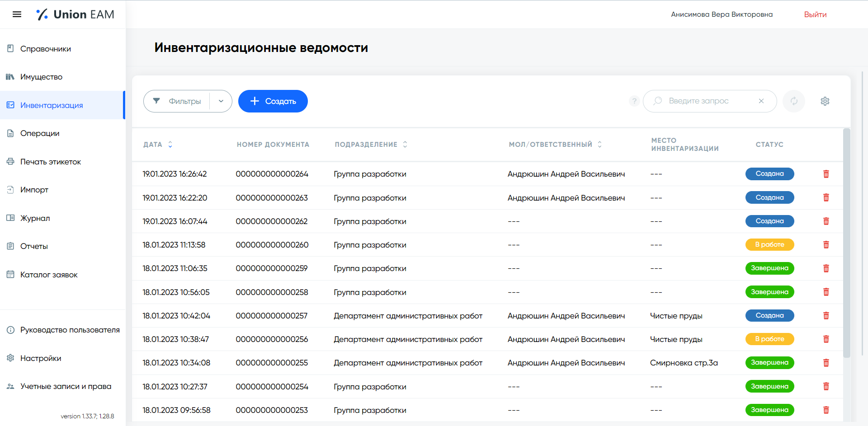Click the refresh table icon
This screenshot has height=426, width=868.
coord(794,101)
